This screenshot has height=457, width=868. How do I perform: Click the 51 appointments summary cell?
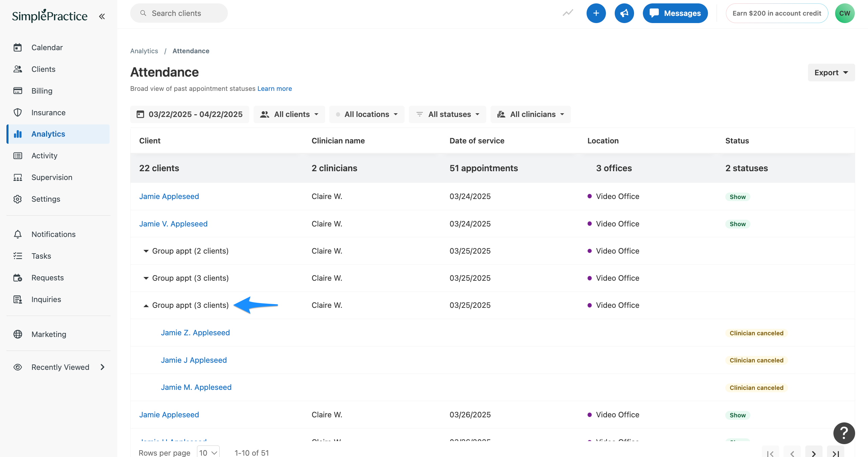(484, 168)
